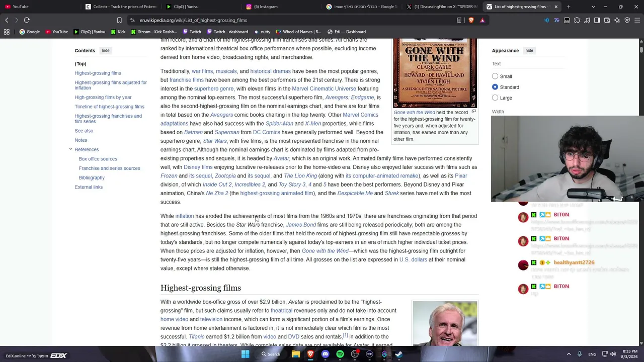Viewport: 644px width, 362px height.
Task: Open Brave browser icon on the taskbar
Action: pos(310,354)
